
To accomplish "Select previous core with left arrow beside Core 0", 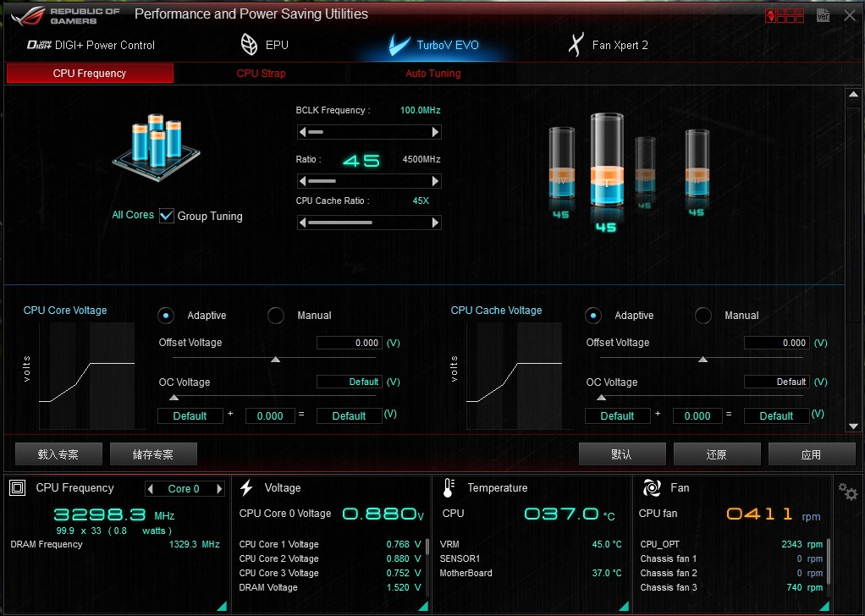I will pyautogui.click(x=151, y=488).
